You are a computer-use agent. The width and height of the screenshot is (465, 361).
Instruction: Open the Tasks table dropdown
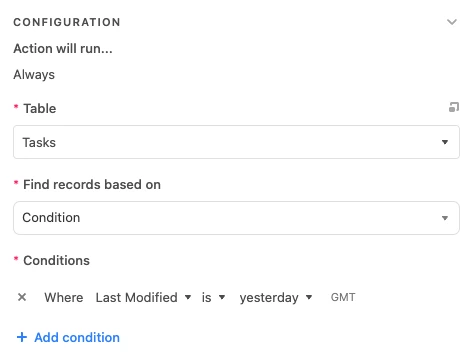point(236,142)
